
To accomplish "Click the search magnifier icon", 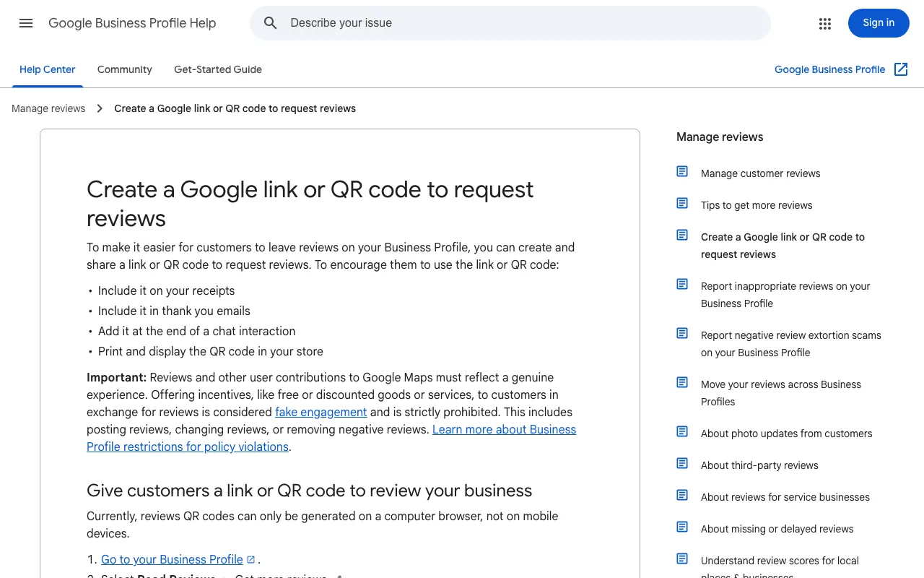I will click(271, 23).
